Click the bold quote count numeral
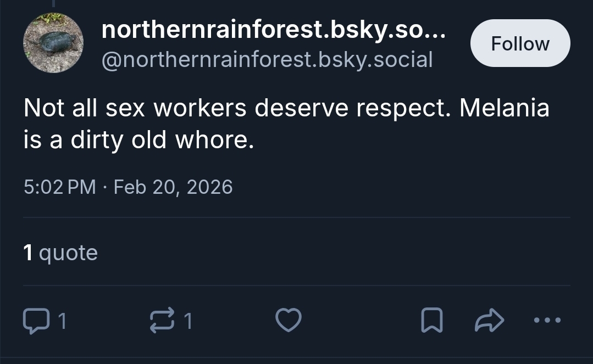 28,253
